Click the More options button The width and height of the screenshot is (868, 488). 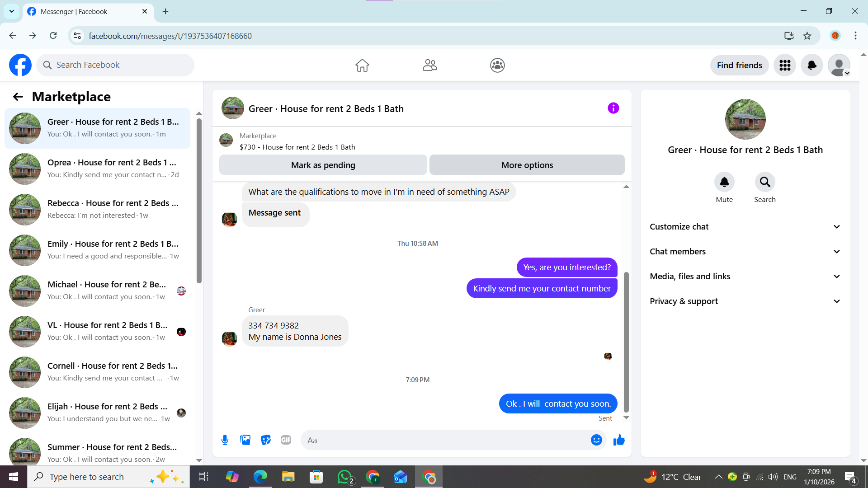coord(527,165)
